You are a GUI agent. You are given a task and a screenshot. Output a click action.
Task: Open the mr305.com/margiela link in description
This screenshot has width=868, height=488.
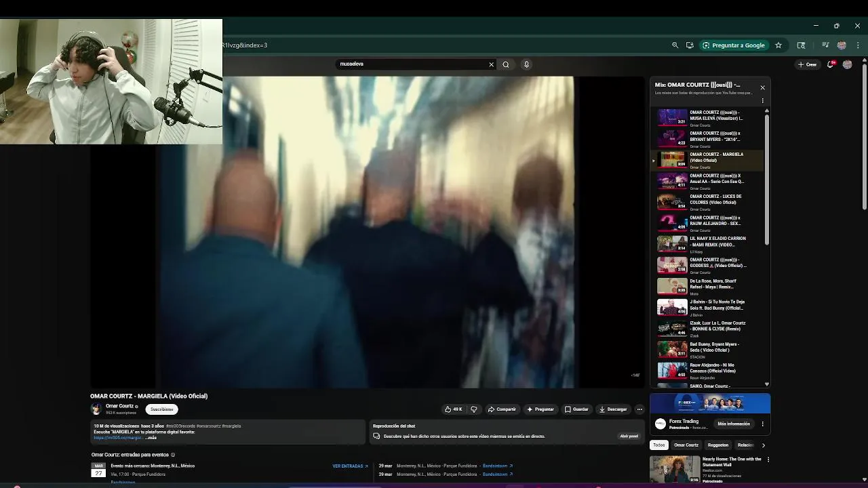(117, 438)
